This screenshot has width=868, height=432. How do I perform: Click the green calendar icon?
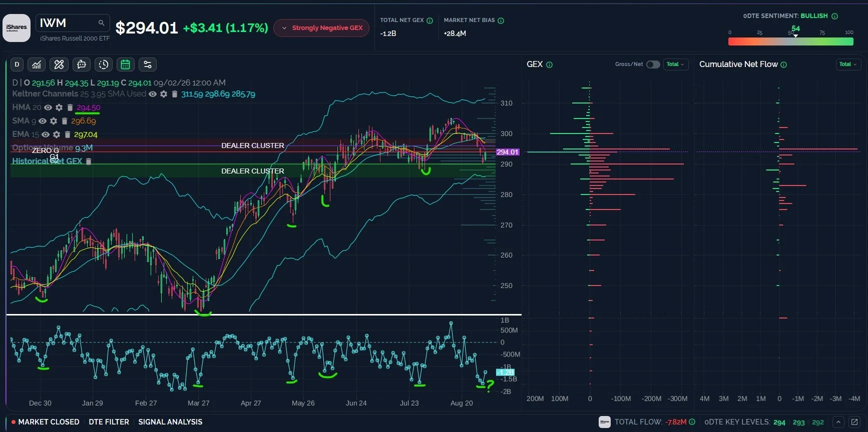pos(125,64)
